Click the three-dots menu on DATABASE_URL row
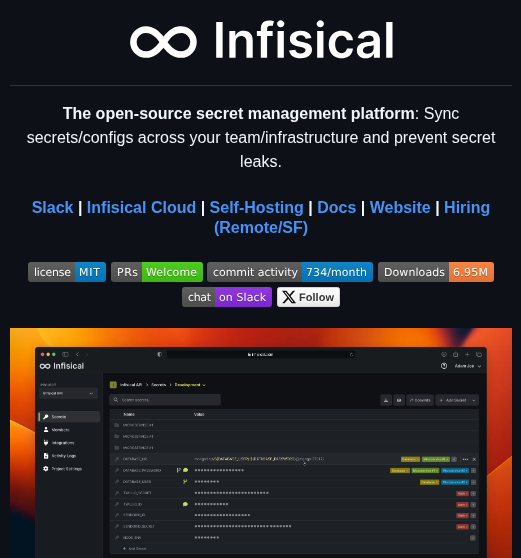Screen dimensions: 521x558 point(465,459)
